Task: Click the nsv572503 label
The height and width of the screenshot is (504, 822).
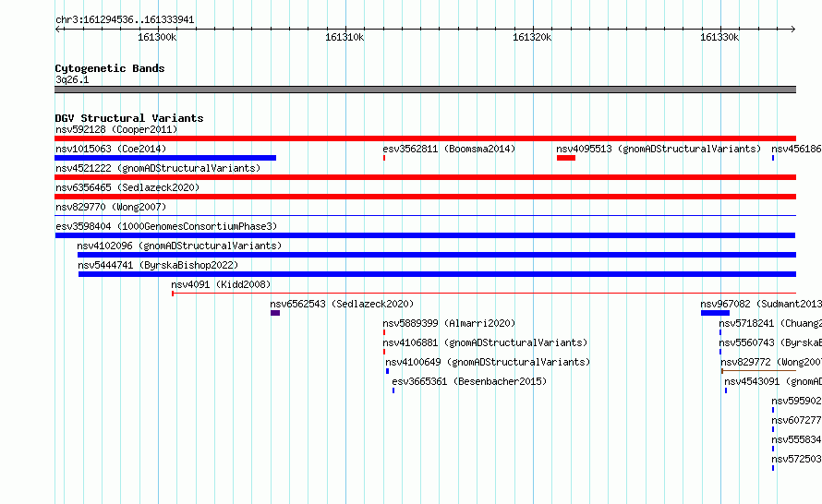Action: coord(796,459)
